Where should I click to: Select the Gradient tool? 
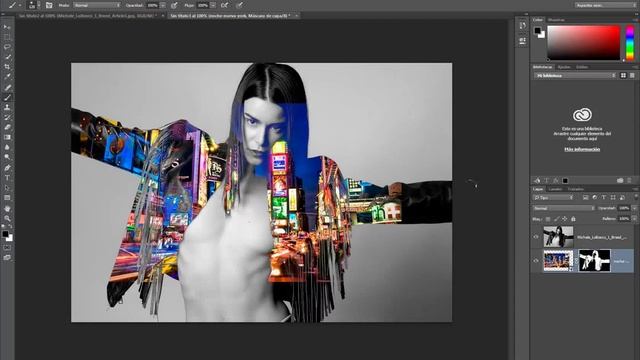pyautogui.click(x=7, y=138)
